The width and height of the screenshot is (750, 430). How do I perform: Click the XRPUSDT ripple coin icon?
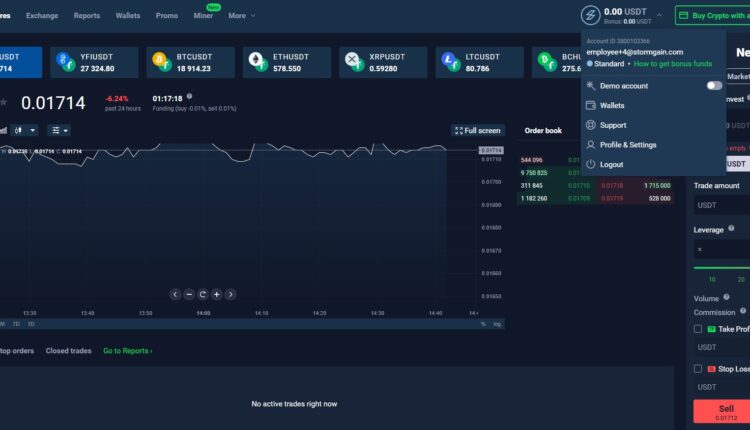353,63
